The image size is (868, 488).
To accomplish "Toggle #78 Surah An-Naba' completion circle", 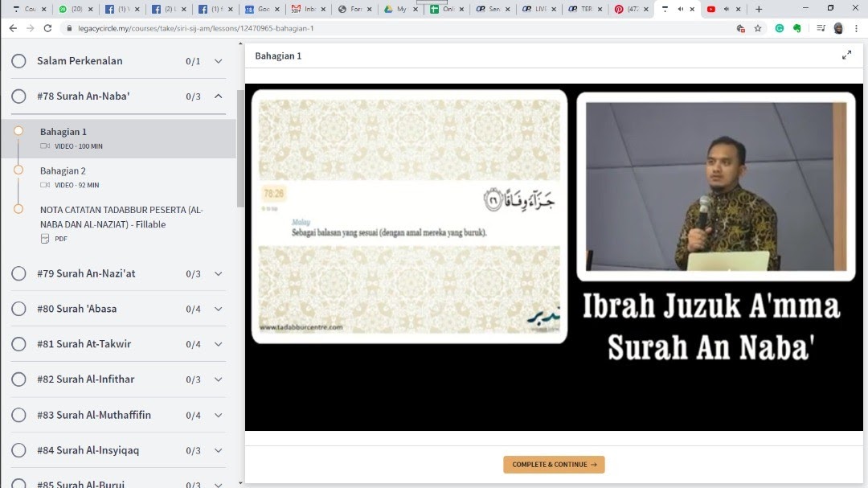I will (18, 96).
